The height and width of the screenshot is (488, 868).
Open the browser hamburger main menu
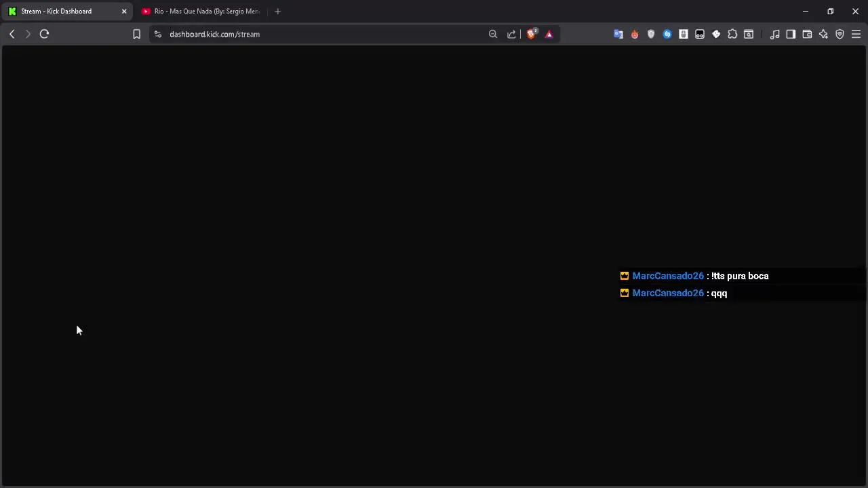856,34
